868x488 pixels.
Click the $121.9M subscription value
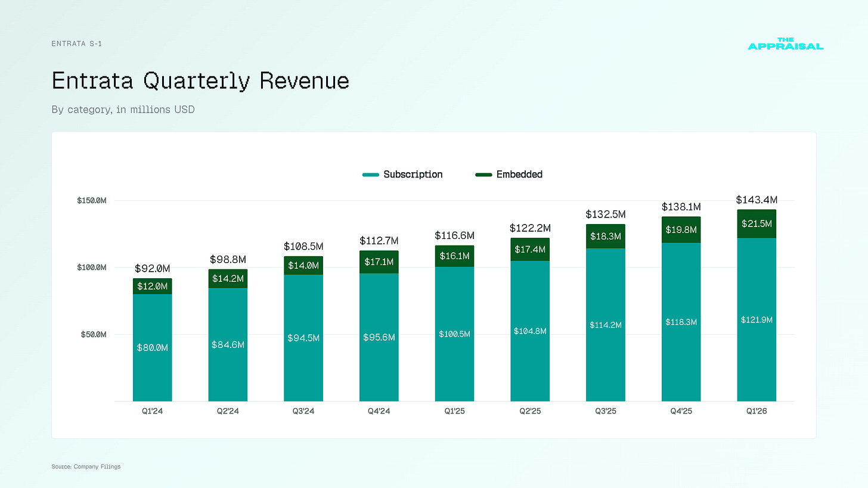[757, 320]
